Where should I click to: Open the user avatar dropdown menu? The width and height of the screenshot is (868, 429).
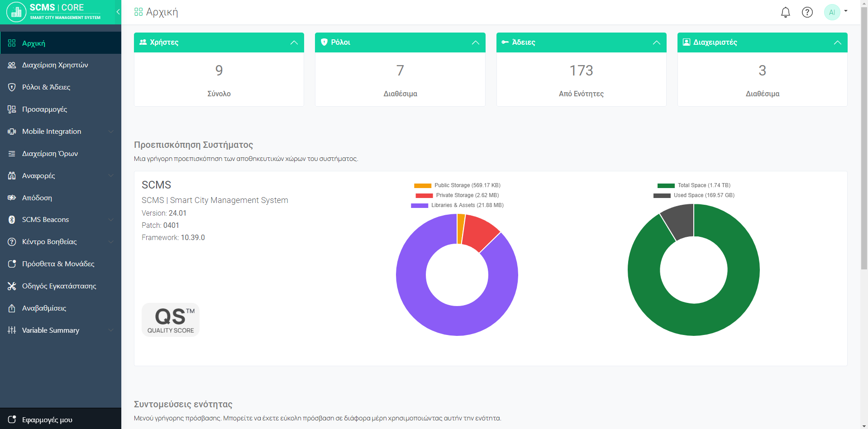coord(836,12)
